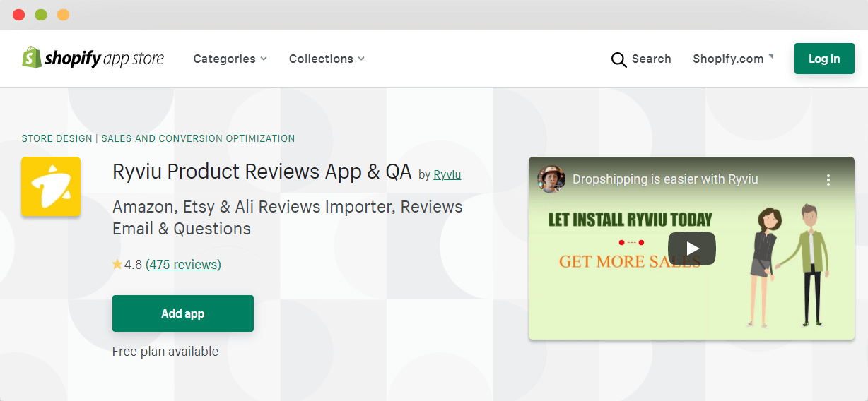868x401 pixels.
Task: Open the Ryviu developer link
Action: point(447,174)
